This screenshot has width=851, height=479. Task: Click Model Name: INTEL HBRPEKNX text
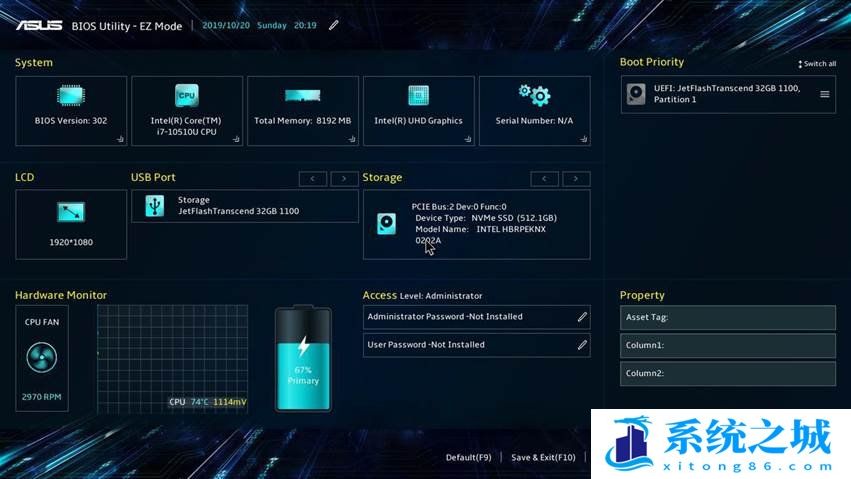click(481, 229)
